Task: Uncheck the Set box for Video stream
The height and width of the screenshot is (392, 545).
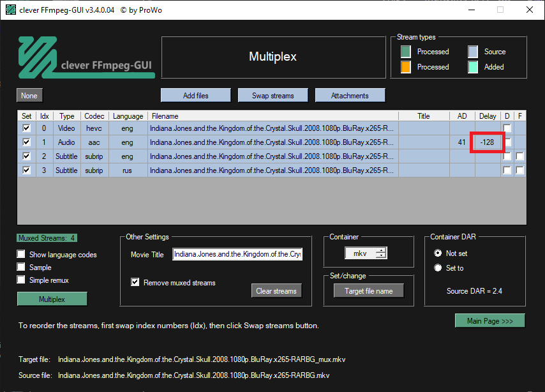Action: tap(26, 128)
